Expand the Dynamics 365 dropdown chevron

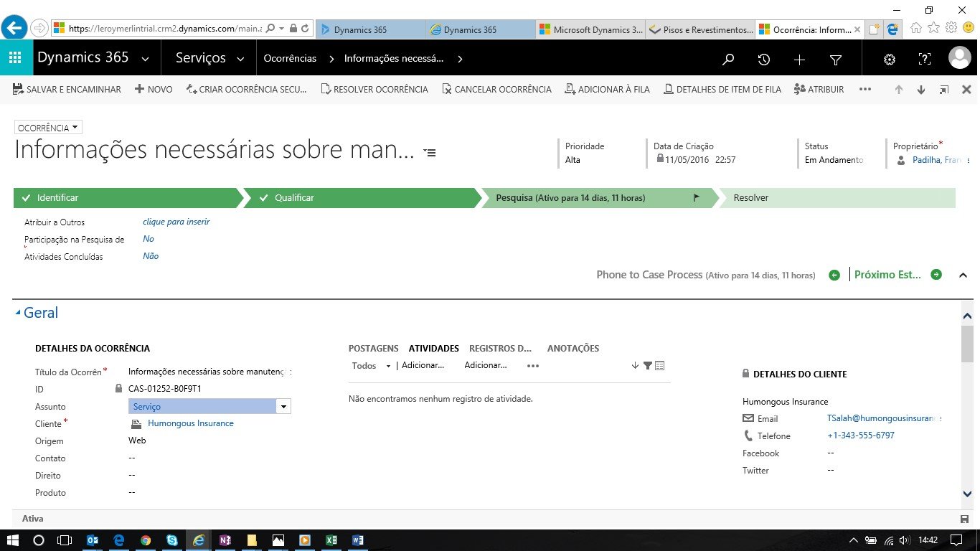point(146,59)
